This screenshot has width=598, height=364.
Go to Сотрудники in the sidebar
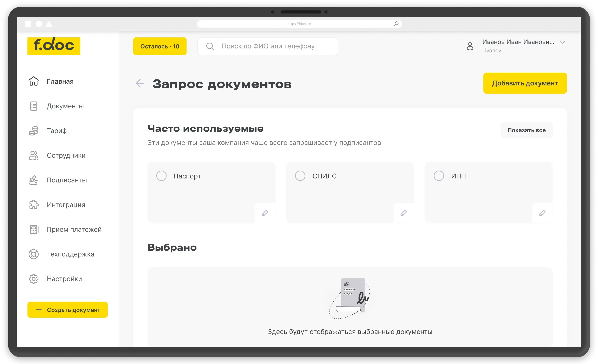pos(66,155)
